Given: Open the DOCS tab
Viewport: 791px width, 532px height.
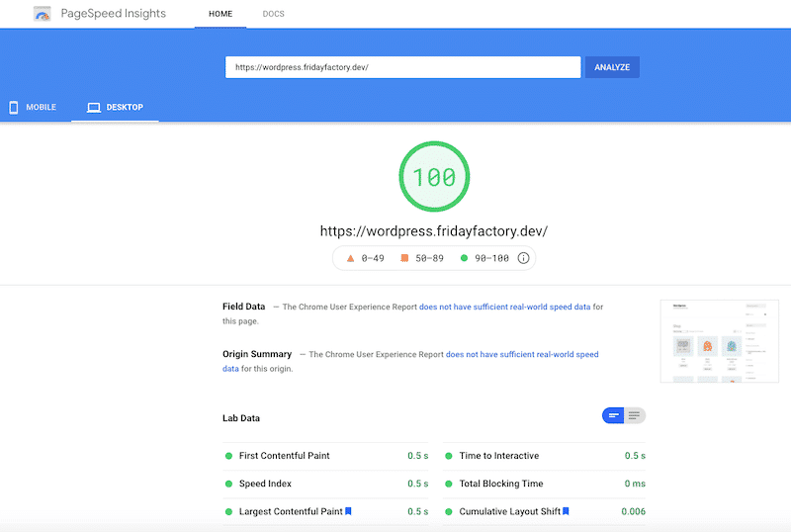Looking at the screenshot, I should [x=273, y=15].
